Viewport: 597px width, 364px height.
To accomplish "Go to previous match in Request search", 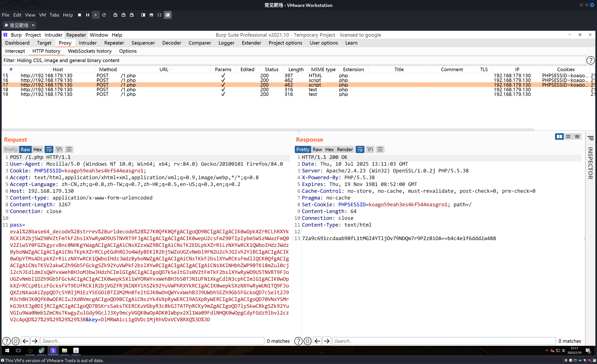I will [25, 341].
